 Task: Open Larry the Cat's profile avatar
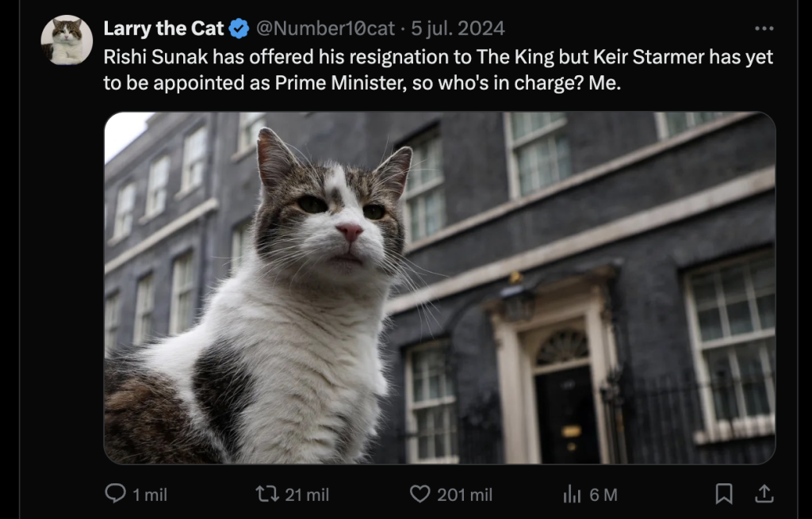(x=67, y=40)
